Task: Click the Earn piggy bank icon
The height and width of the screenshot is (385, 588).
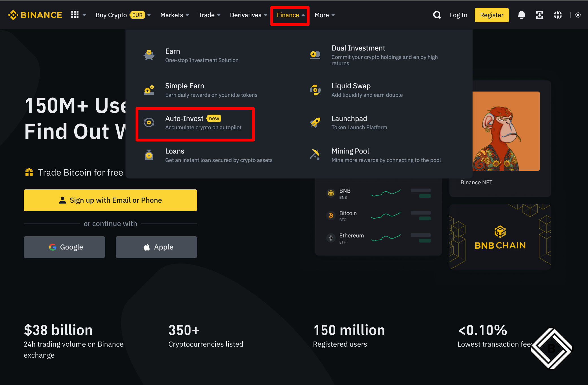Action: [149, 55]
